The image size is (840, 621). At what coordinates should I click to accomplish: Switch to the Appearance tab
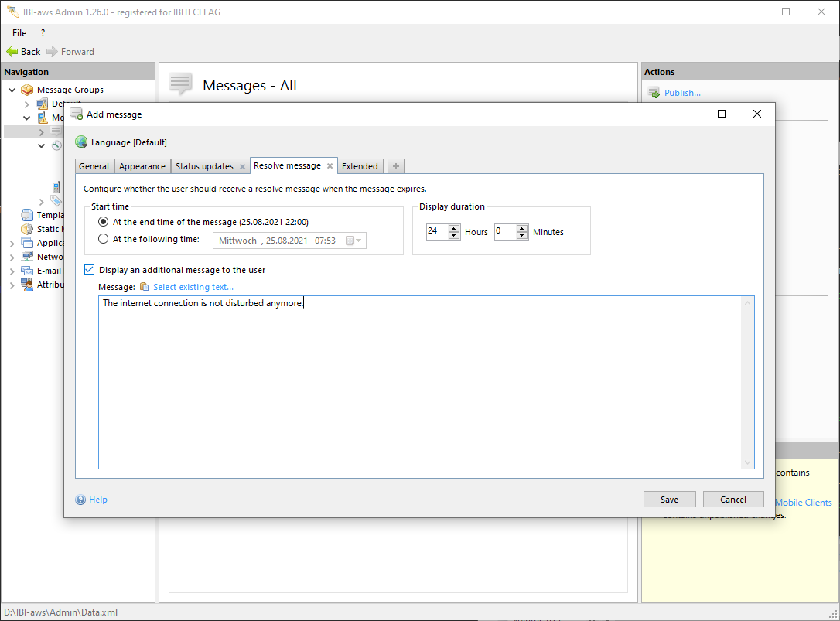[x=142, y=166]
